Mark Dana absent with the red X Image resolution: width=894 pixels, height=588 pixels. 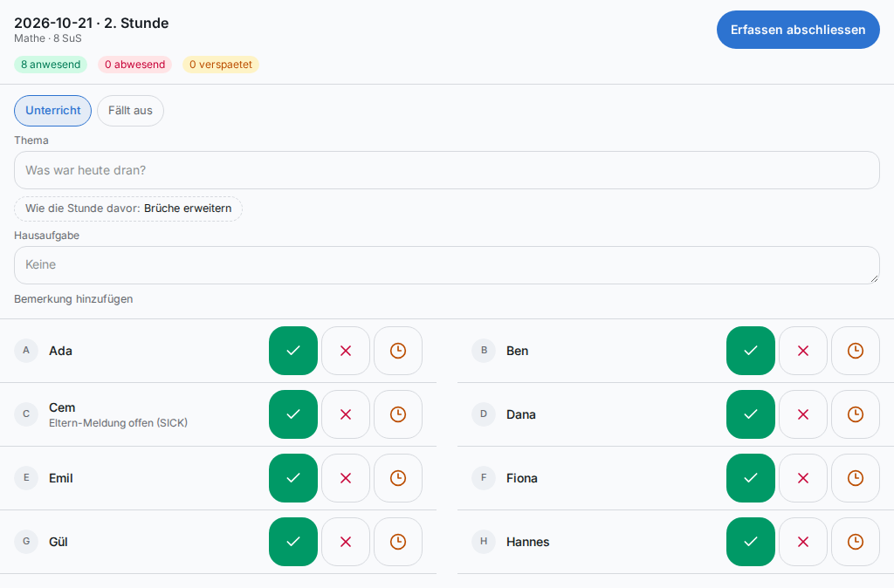point(803,414)
